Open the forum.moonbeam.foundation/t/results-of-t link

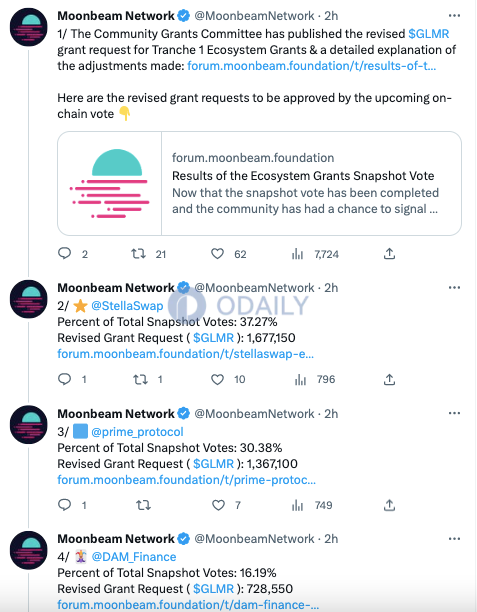311,66
